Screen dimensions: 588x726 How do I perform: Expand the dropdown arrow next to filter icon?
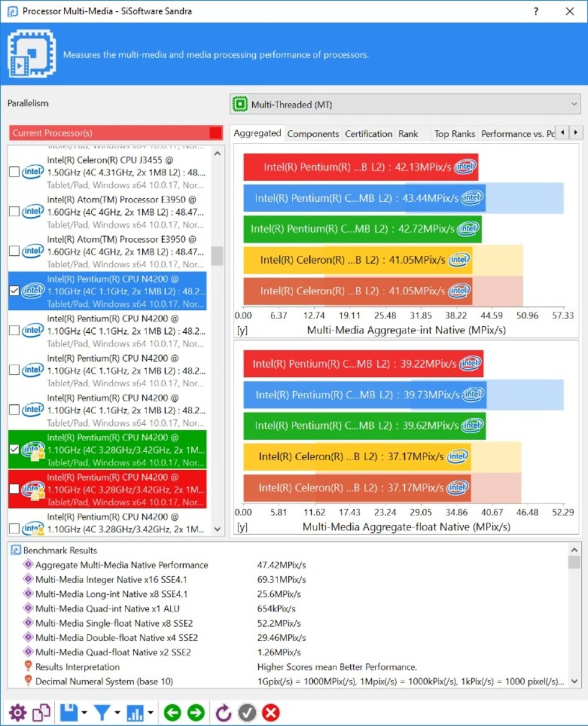[x=117, y=712]
